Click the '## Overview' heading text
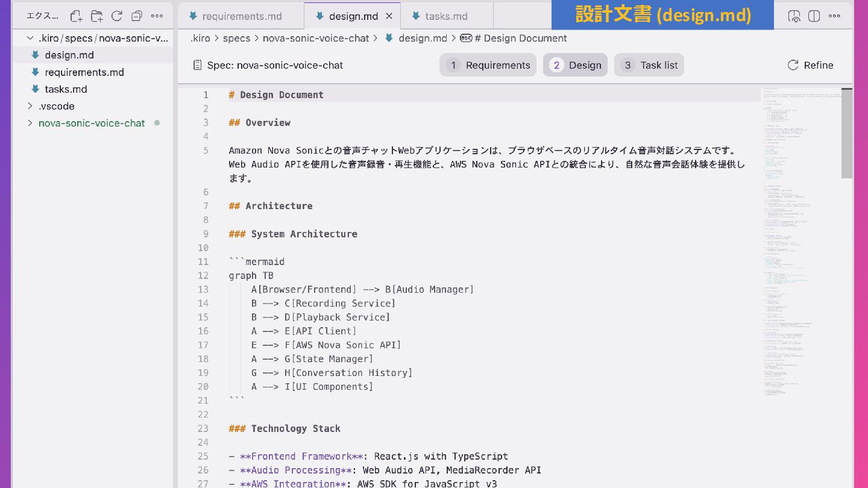868x488 pixels. (x=259, y=122)
